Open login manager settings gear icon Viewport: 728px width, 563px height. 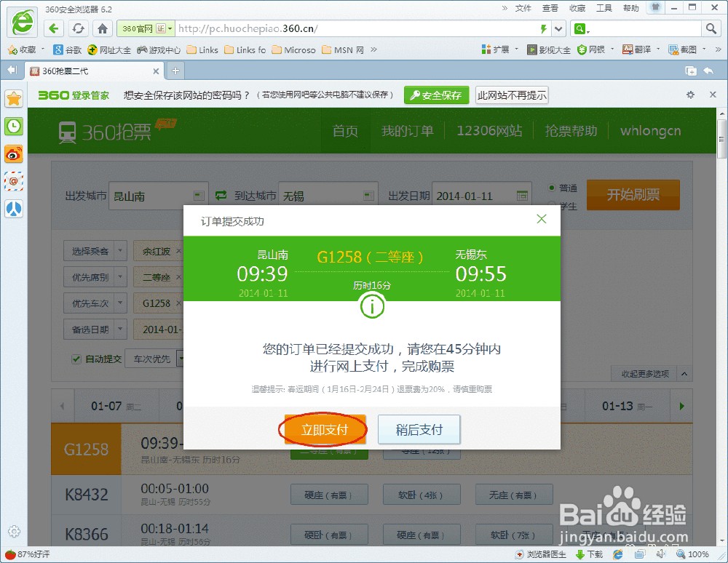(690, 95)
